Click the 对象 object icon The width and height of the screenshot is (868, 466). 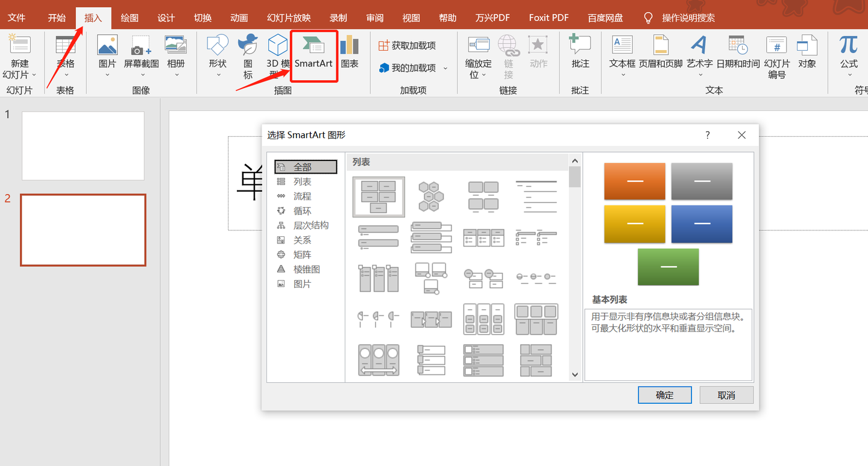[x=807, y=45]
